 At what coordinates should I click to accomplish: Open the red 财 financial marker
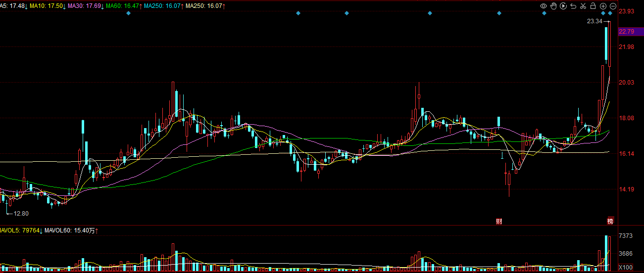coord(499,221)
